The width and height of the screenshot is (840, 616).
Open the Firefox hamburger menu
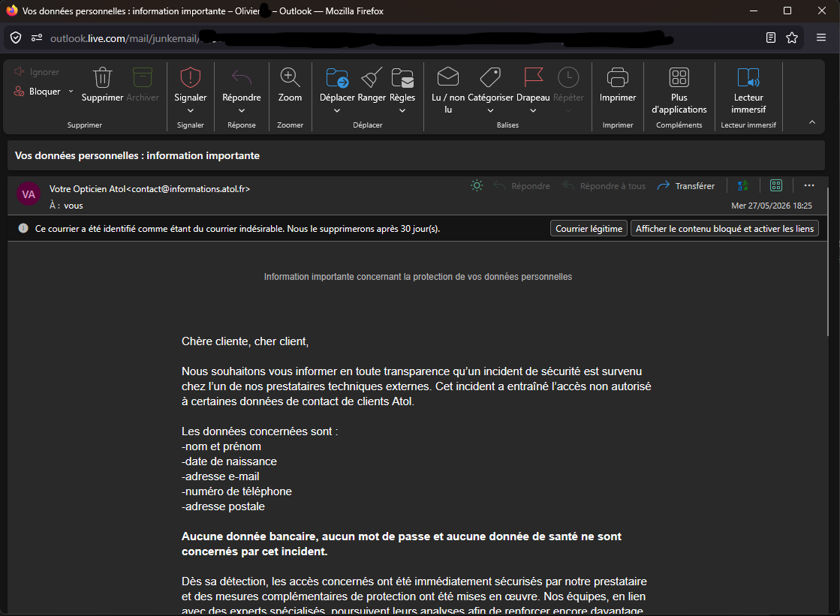click(820, 38)
